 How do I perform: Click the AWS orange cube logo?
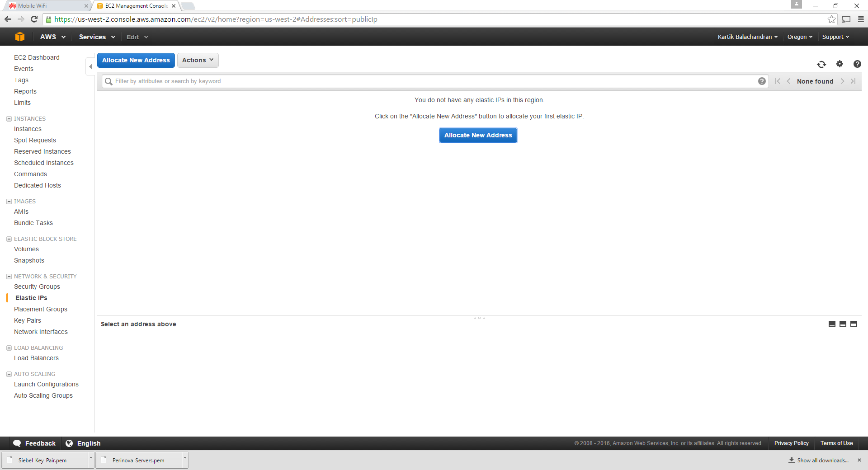[20, 37]
